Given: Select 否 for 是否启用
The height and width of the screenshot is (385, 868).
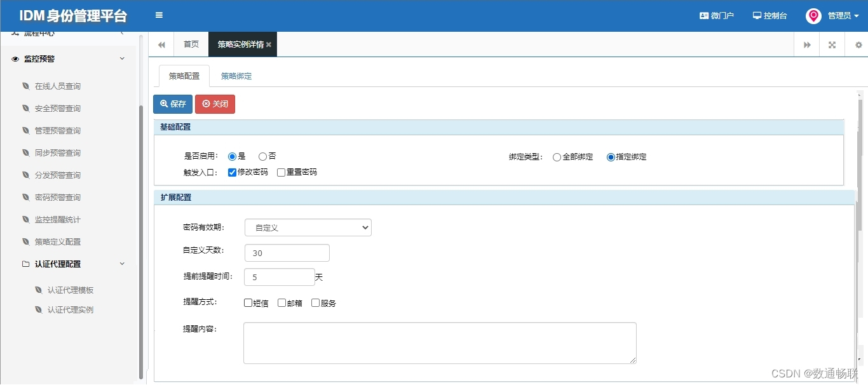Looking at the screenshot, I should pos(262,156).
